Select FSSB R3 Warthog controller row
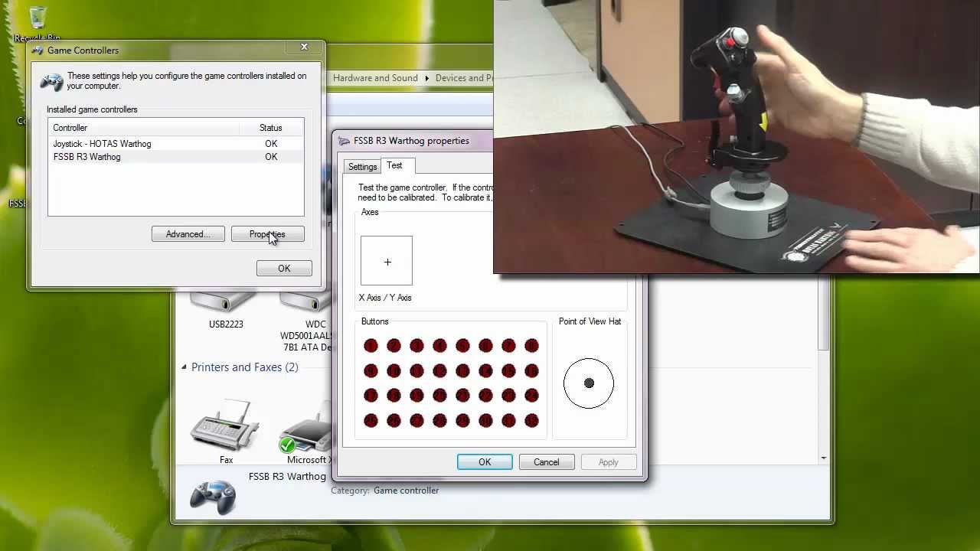The height and width of the screenshot is (551, 980). tap(175, 157)
